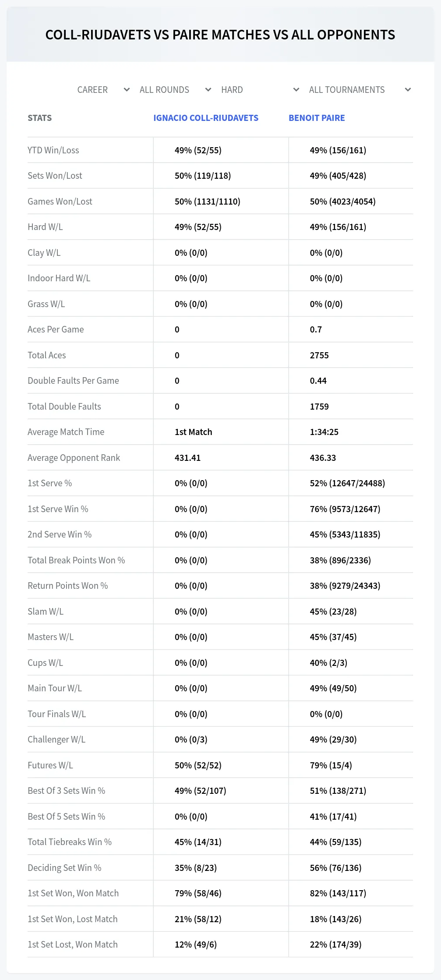Select the Average Match Time row label
The image size is (441, 980).
(x=66, y=432)
